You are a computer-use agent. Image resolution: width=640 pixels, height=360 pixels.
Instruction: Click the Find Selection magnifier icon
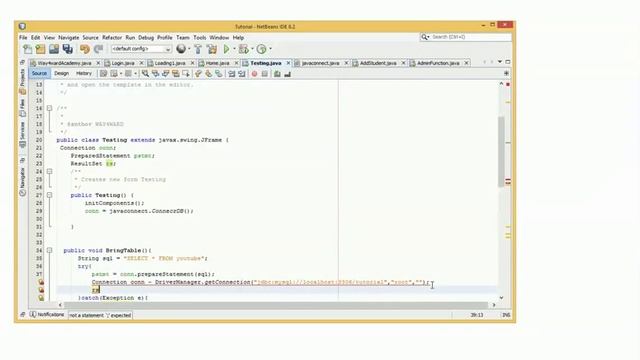(x=145, y=74)
